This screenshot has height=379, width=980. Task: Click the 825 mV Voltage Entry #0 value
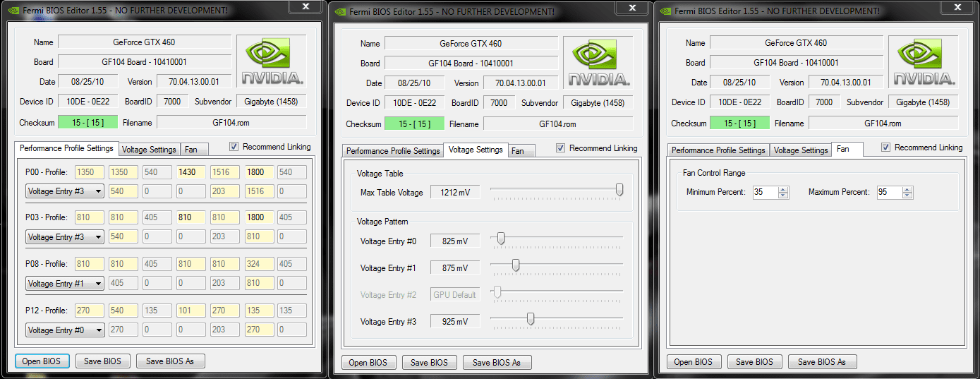pos(455,241)
